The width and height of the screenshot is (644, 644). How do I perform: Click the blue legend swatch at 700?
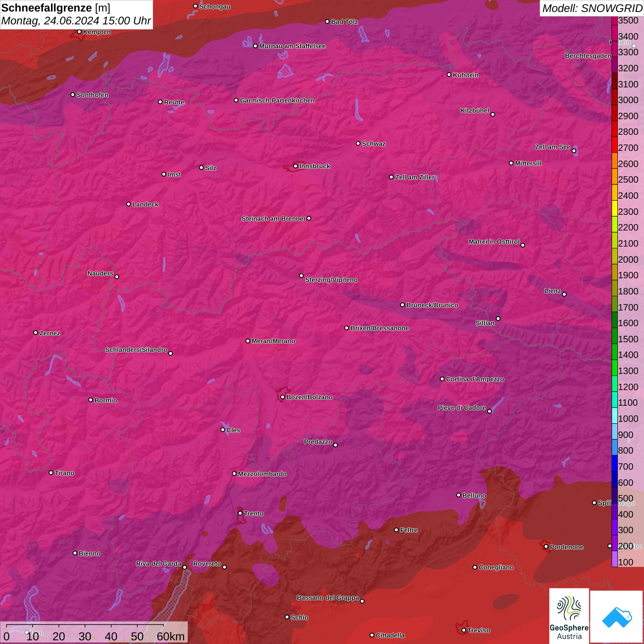[615, 463]
